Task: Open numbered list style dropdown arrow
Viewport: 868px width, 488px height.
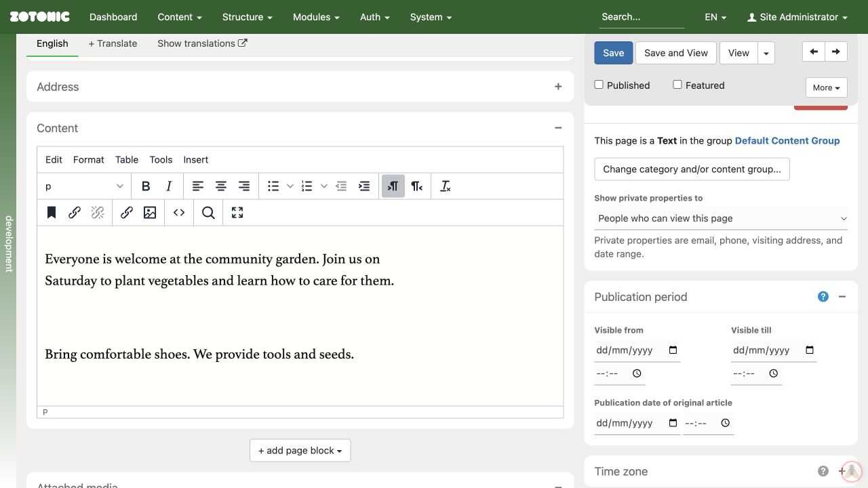Action: pyautogui.click(x=324, y=186)
